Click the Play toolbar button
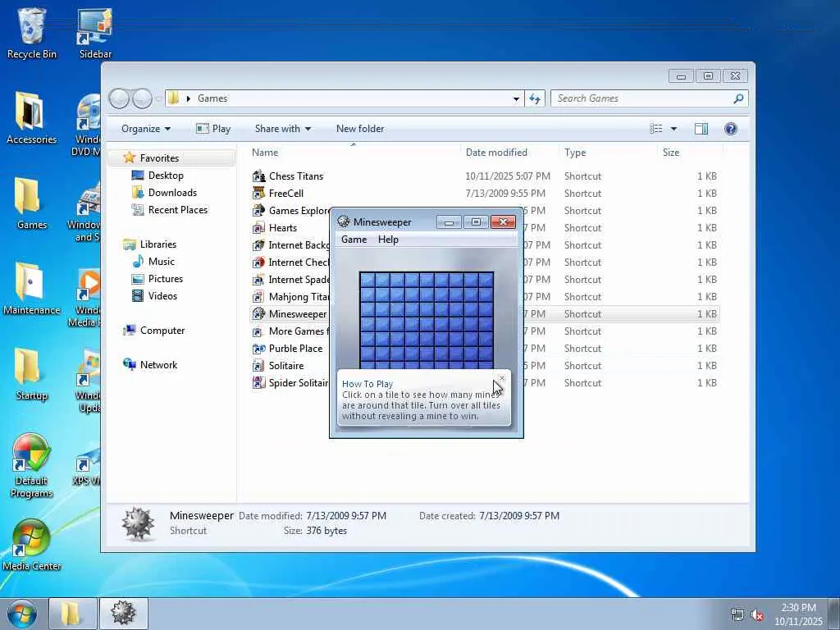Image resolution: width=840 pixels, height=630 pixels. coord(213,129)
